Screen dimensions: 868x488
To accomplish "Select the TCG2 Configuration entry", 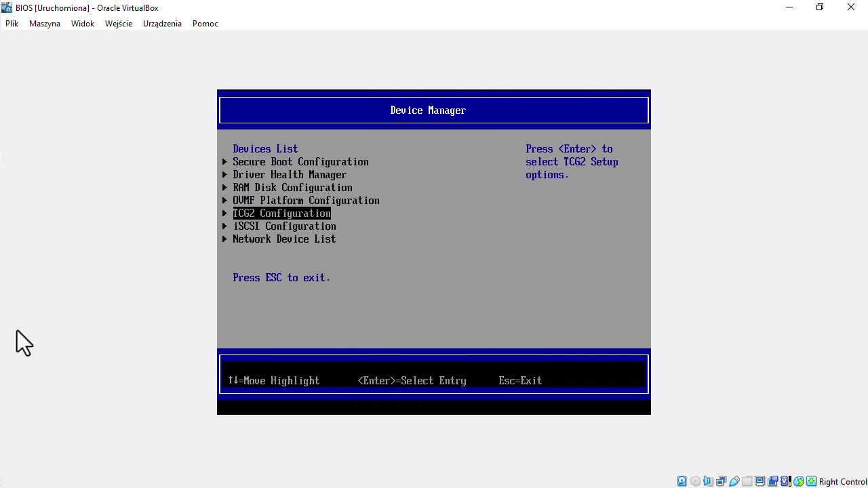I will tap(281, 213).
